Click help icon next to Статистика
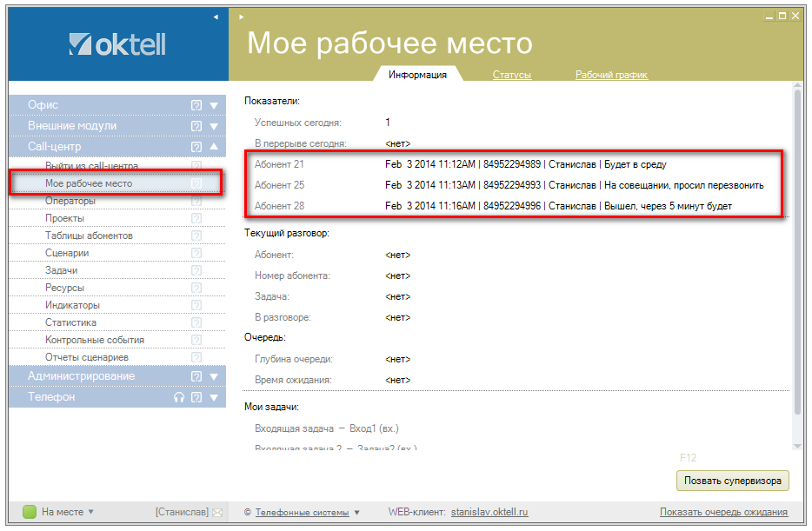Screen dimensions: 812x531 [196, 322]
